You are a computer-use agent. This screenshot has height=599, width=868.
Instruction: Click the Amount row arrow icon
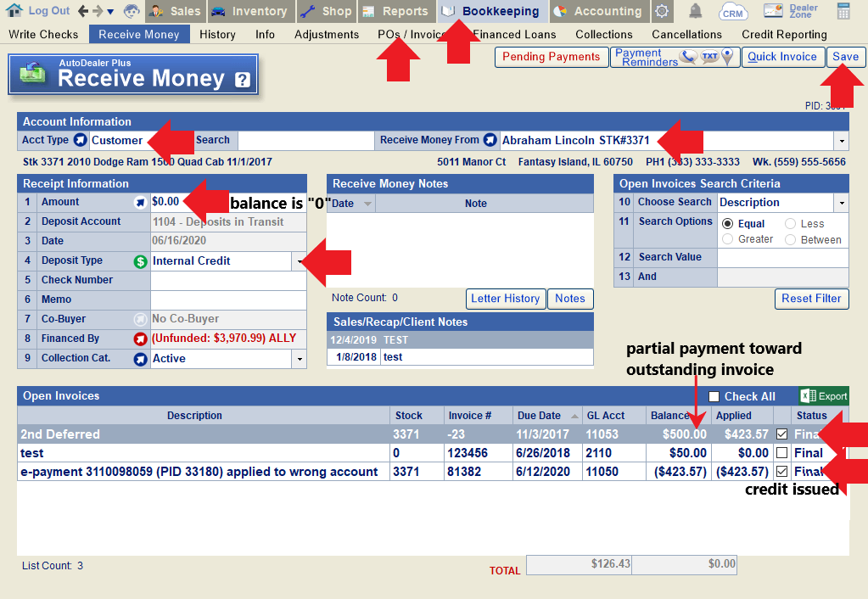141,203
